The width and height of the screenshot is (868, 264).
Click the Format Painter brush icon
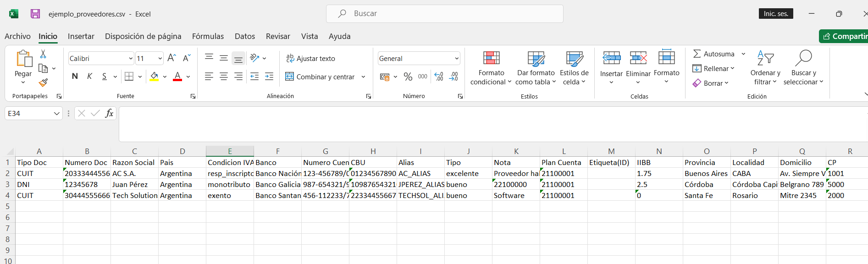coord(43,83)
